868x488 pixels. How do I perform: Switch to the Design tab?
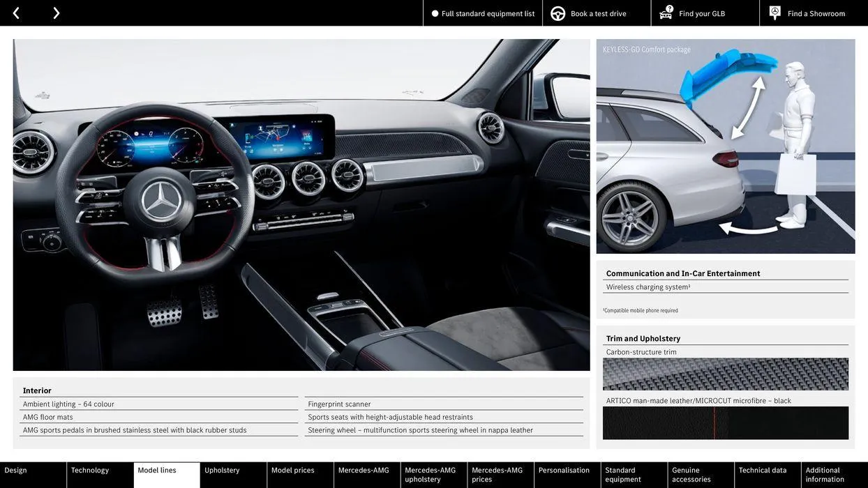[17, 469]
